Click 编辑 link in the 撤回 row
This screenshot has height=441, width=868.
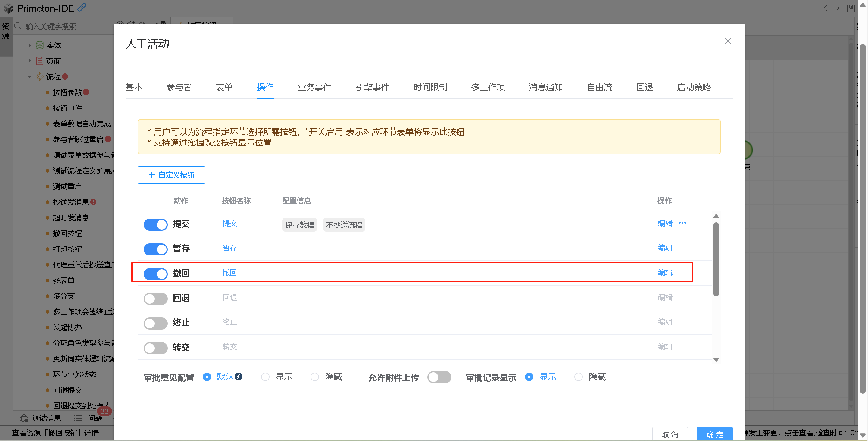point(664,273)
